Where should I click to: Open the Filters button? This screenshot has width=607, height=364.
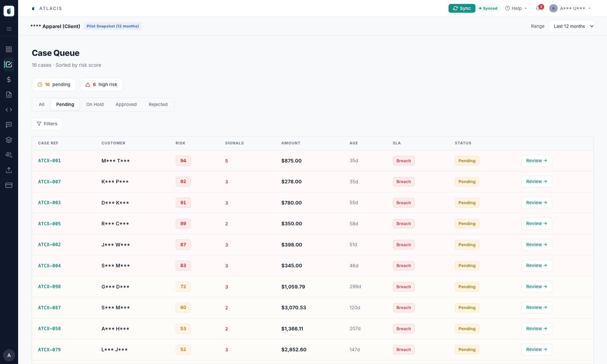[x=47, y=124]
